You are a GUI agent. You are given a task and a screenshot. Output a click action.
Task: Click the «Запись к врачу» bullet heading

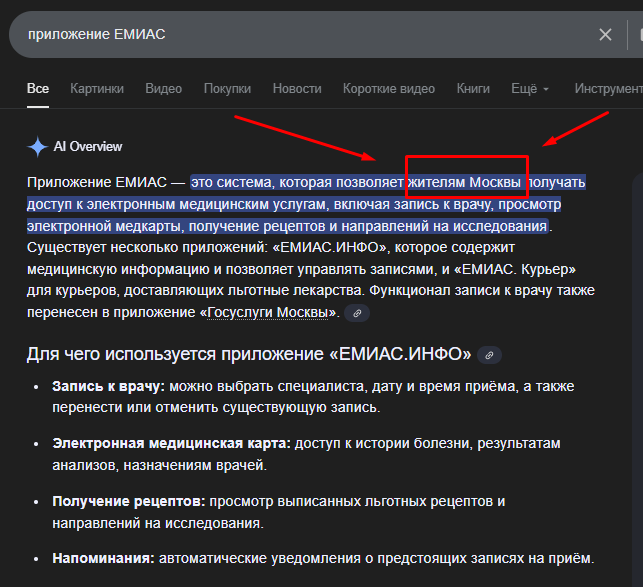(x=108, y=386)
